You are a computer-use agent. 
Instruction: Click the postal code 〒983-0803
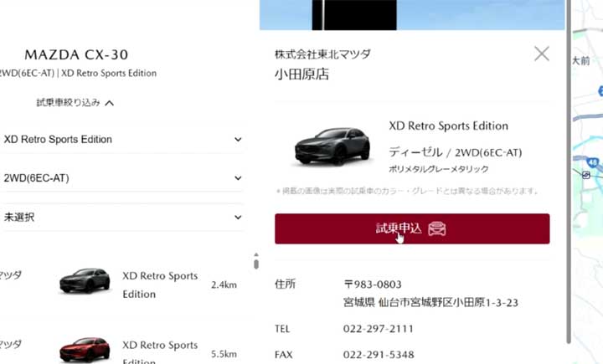click(372, 285)
